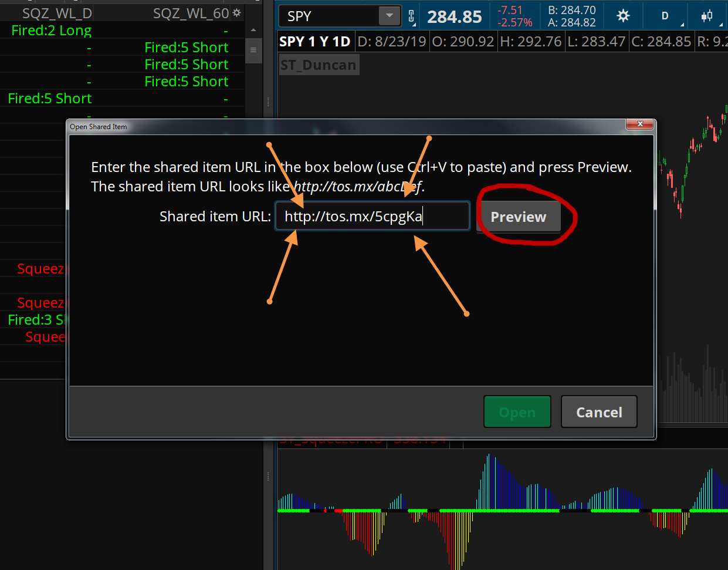Click inside the Shared item URL field
Image resolution: width=728 pixels, height=570 pixels.
(373, 216)
